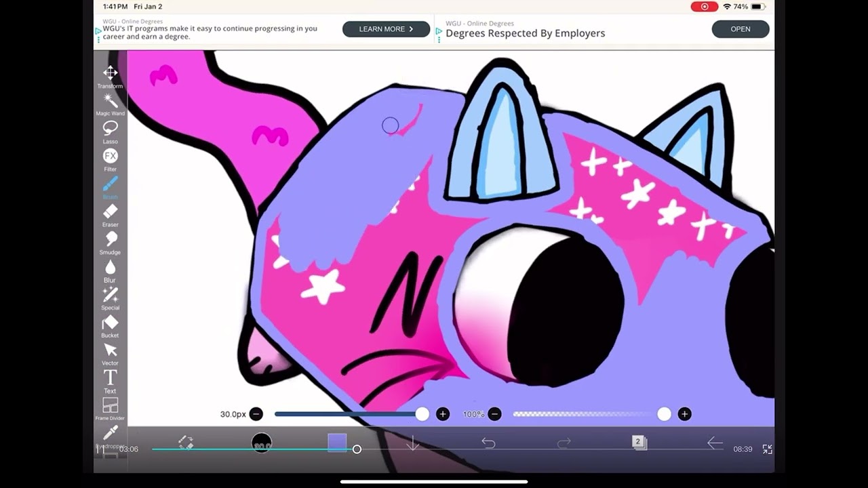The height and width of the screenshot is (488, 868).
Task: Click the 08:39 total duration label
Action: point(743,449)
